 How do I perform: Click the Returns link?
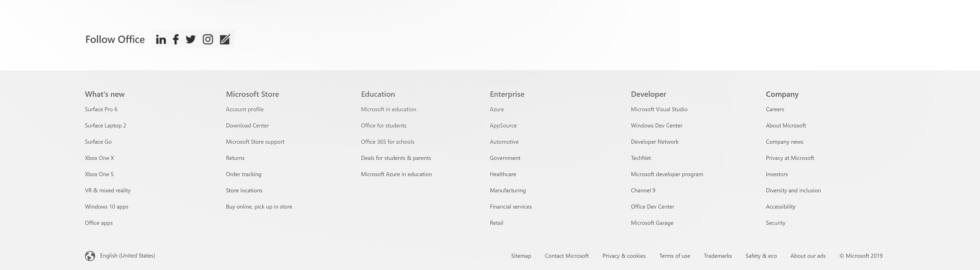click(235, 158)
